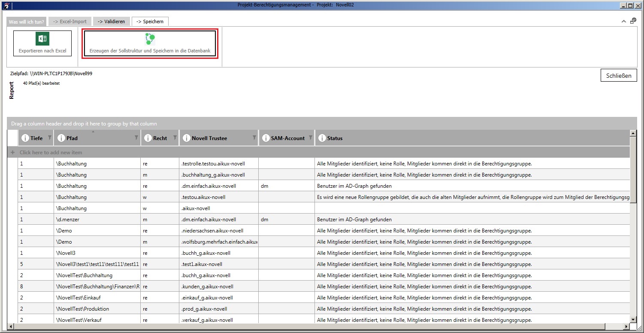This screenshot has width=644, height=333.
Task: Click Erzeugen der Sollstruktur und Speichern button
Action: pos(150,43)
